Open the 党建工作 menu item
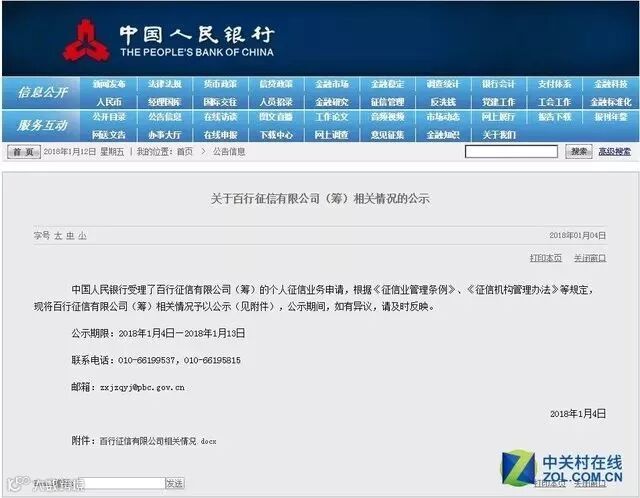This screenshot has width=640, height=498. click(x=498, y=102)
